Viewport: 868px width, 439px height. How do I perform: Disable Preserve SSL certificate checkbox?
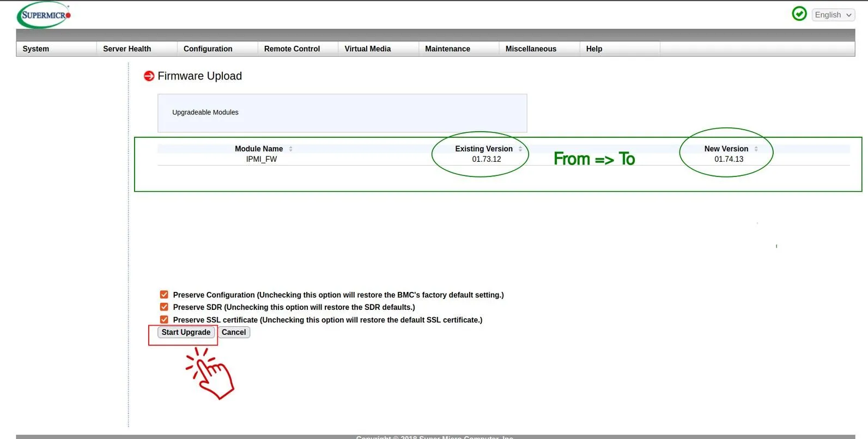164,320
